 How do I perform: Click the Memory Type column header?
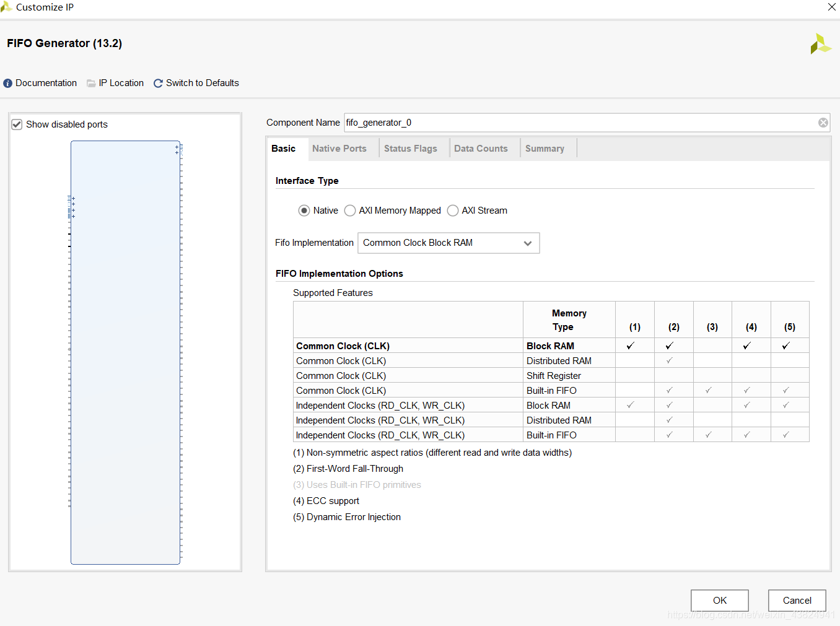[569, 320]
